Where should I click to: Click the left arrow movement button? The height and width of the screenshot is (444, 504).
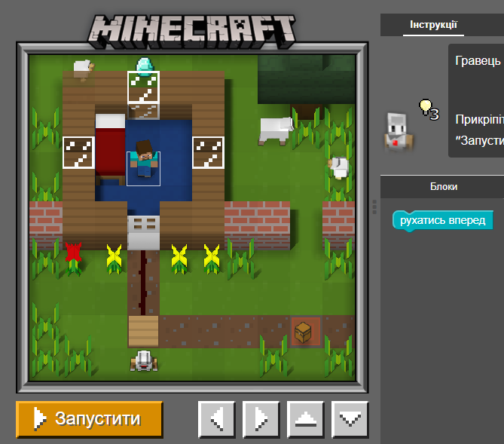point(217,418)
